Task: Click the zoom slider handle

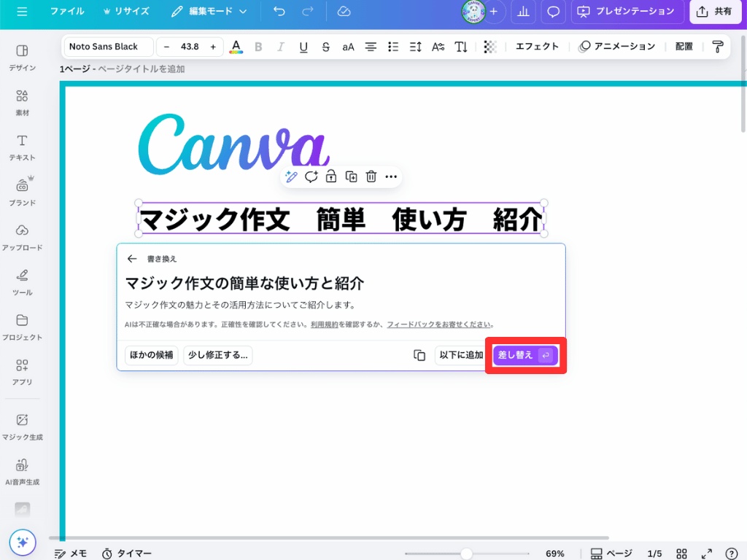Action: coord(466,553)
